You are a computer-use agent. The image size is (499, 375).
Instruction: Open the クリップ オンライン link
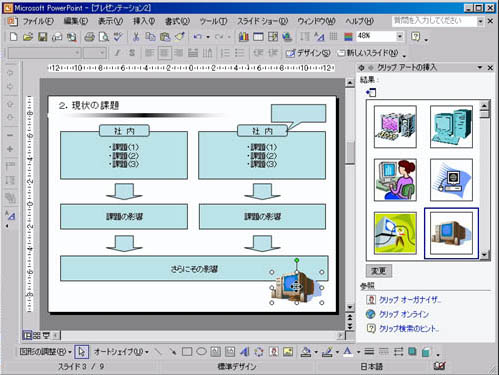(x=404, y=314)
